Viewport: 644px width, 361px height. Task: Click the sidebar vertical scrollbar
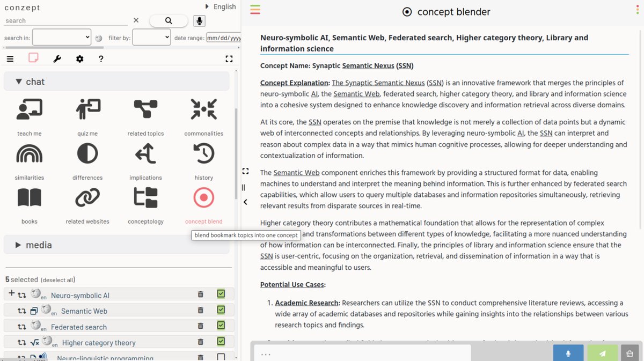click(236, 153)
